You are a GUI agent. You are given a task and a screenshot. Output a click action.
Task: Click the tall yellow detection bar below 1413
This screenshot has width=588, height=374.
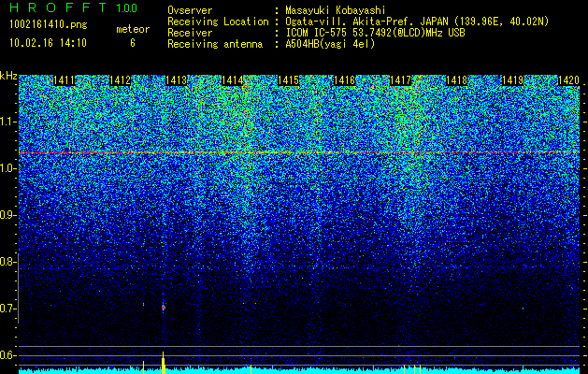164,363
